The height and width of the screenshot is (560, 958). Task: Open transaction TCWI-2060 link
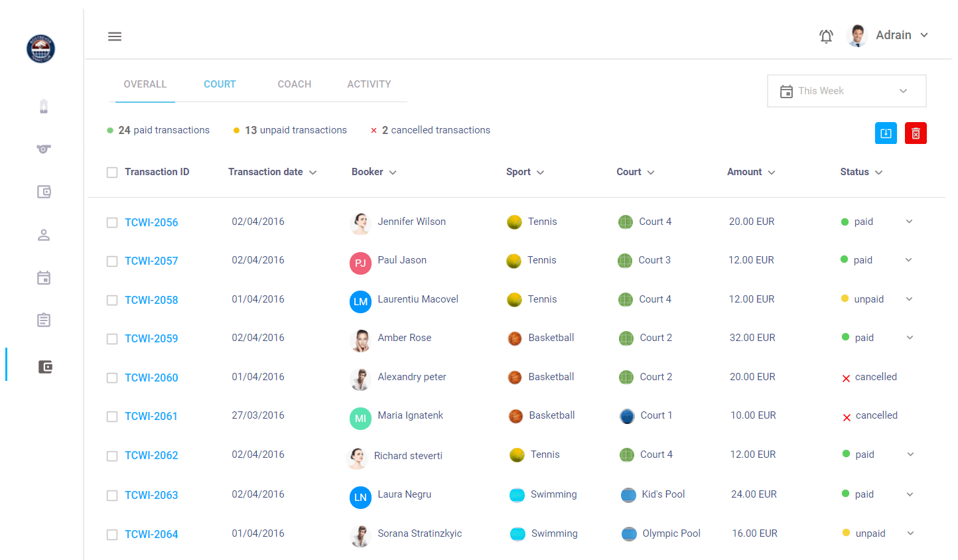[x=151, y=378]
